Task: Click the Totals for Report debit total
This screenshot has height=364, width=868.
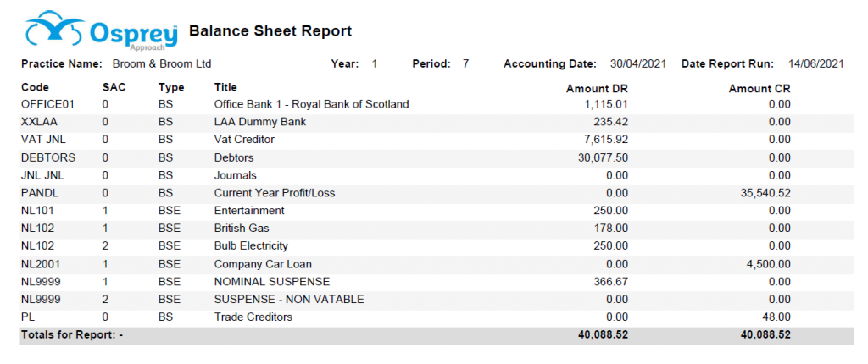Action: (x=603, y=334)
